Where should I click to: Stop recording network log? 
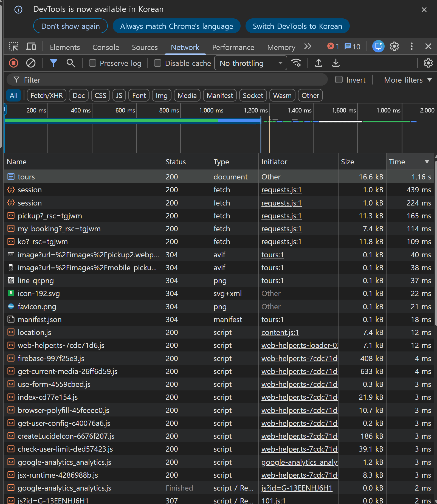point(13,63)
